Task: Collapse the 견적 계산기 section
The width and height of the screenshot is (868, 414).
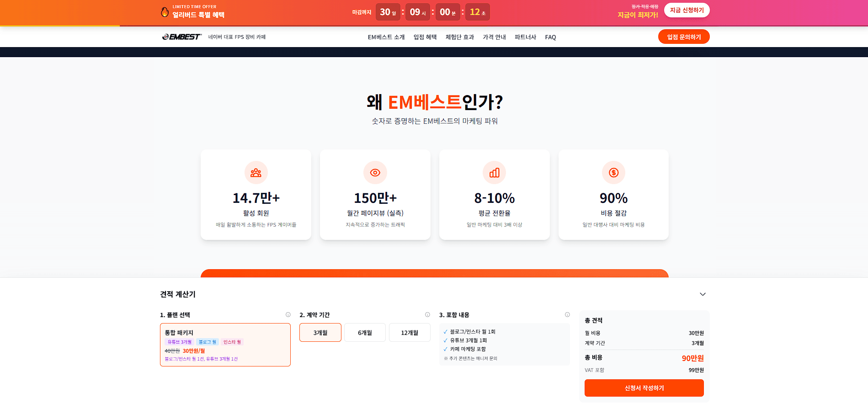Action: (703, 294)
